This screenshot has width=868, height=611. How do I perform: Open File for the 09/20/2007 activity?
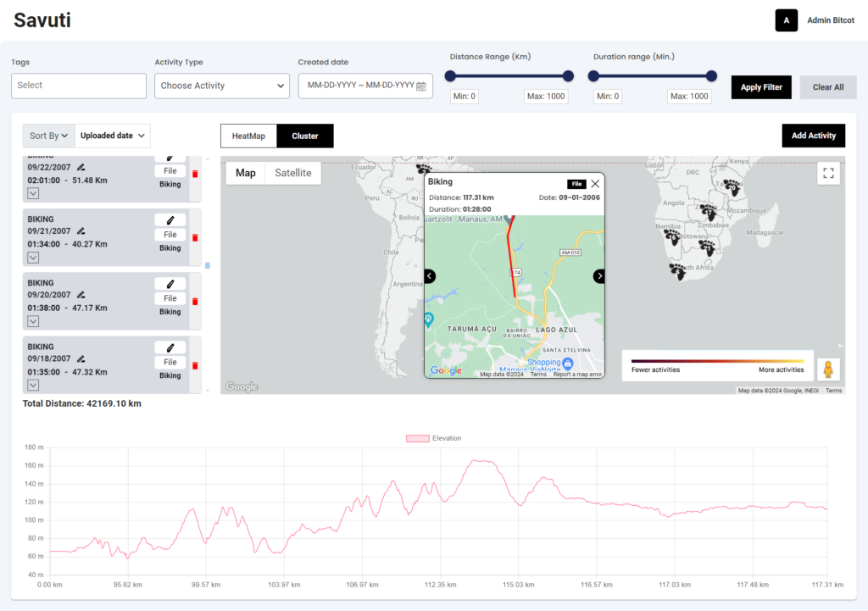tap(170, 298)
